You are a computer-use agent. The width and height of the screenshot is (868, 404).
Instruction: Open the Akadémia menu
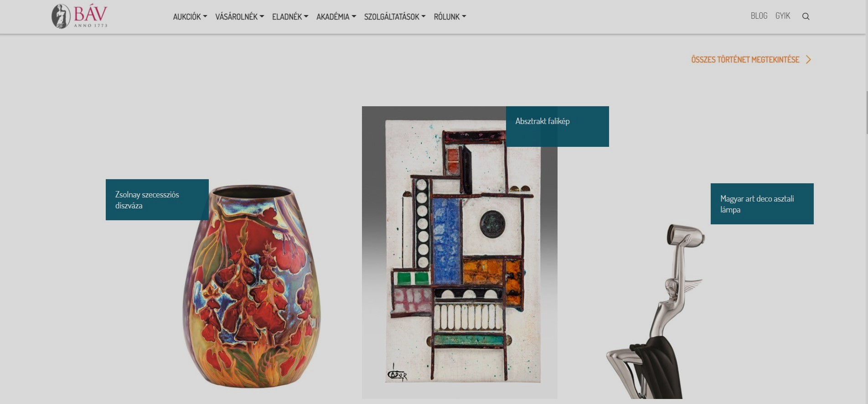pyautogui.click(x=336, y=16)
